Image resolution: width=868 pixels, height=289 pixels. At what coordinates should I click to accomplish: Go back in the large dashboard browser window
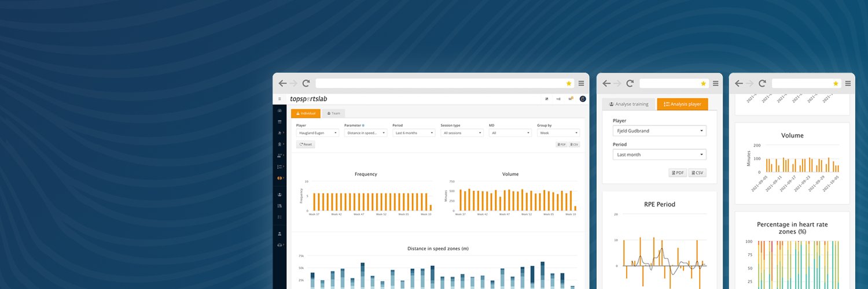[282, 83]
